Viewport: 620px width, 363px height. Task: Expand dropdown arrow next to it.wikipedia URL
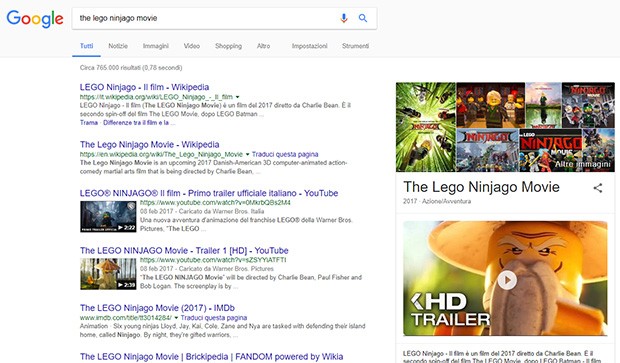coord(238,97)
